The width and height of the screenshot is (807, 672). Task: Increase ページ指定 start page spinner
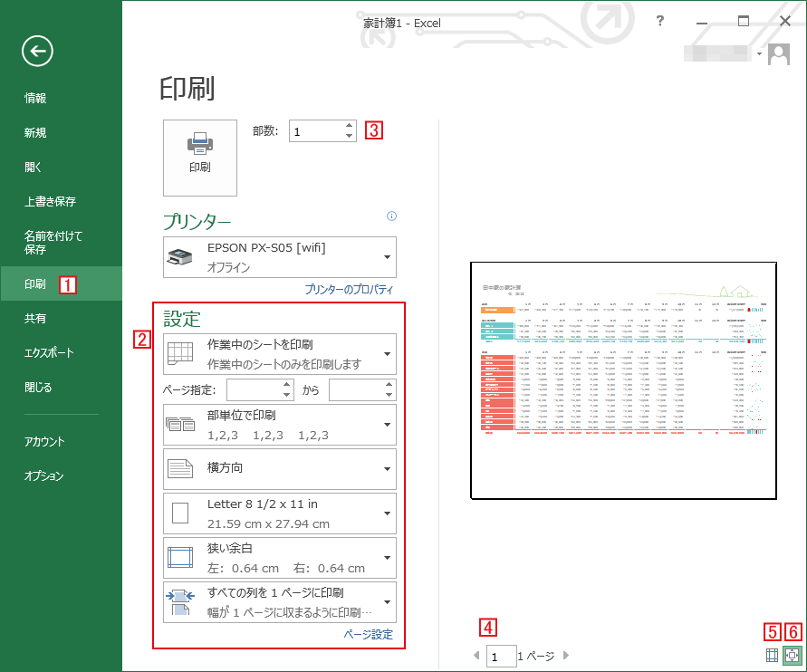287,384
